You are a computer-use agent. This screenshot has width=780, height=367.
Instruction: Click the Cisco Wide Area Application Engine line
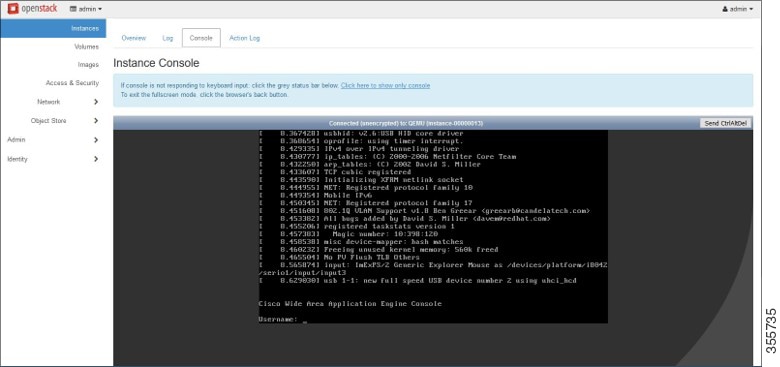(350, 304)
